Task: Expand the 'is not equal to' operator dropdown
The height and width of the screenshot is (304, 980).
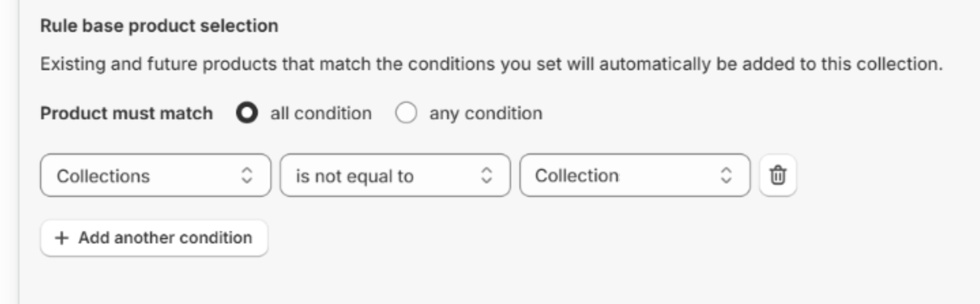Action: pos(395,176)
